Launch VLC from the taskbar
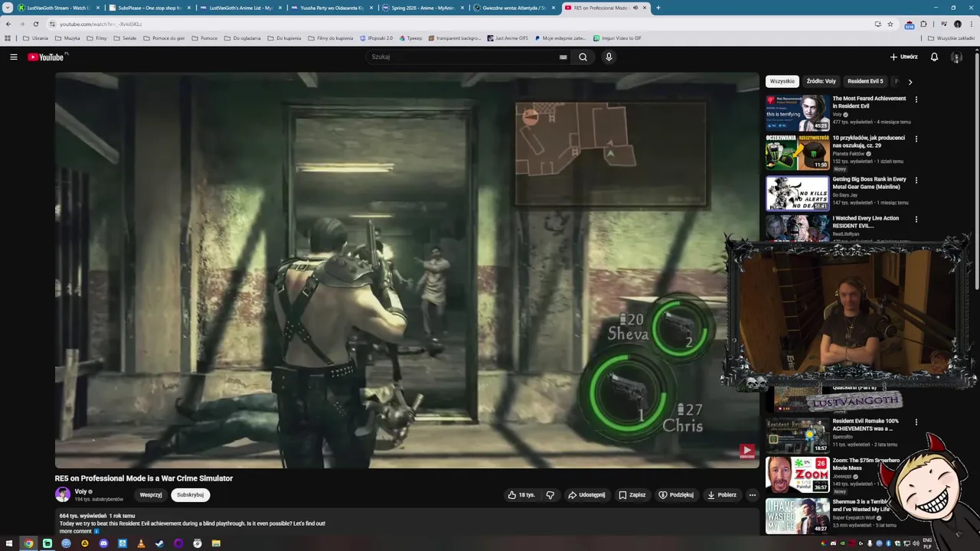The width and height of the screenshot is (980, 551). tap(141, 543)
